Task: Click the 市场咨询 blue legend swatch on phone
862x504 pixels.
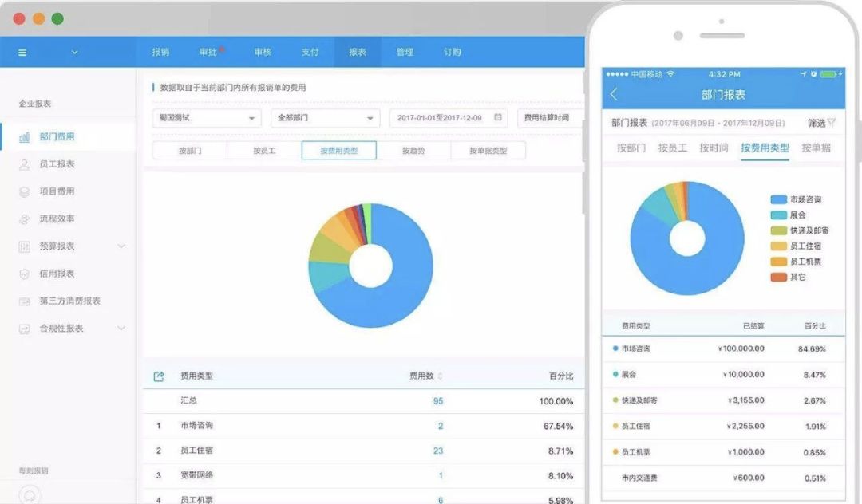Action: pyautogui.click(x=778, y=199)
